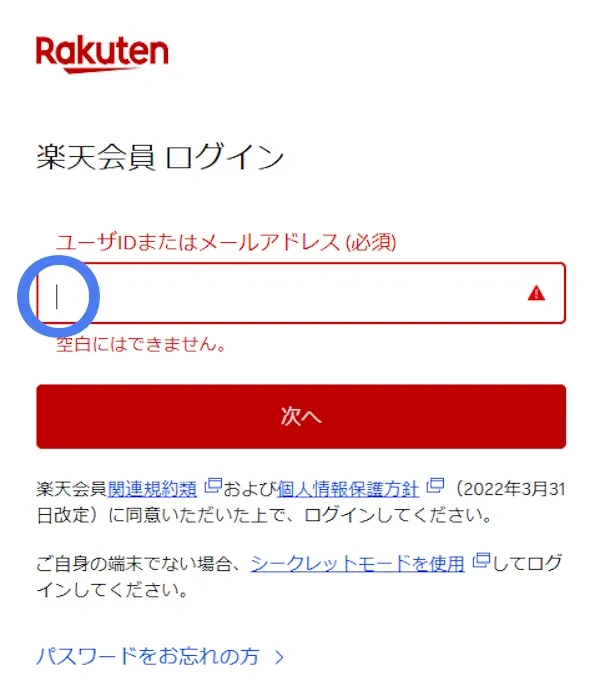Click the blinking text cursor in the field

[x=57, y=296]
